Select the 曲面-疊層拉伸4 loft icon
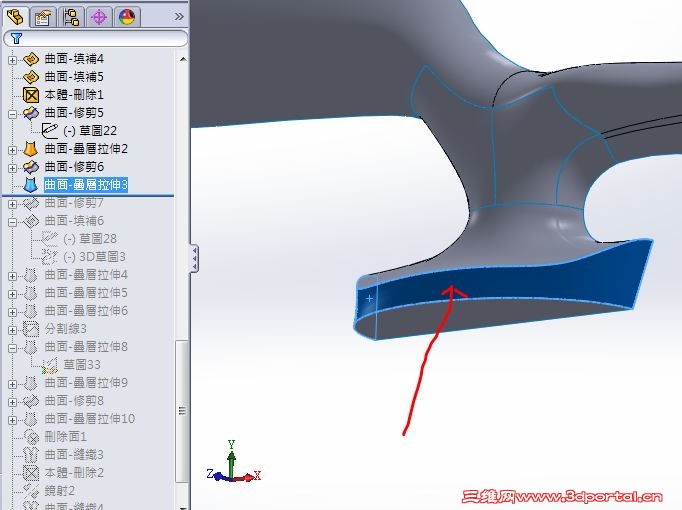This screenshot has width=682, height=510. [x=31, y=275]
